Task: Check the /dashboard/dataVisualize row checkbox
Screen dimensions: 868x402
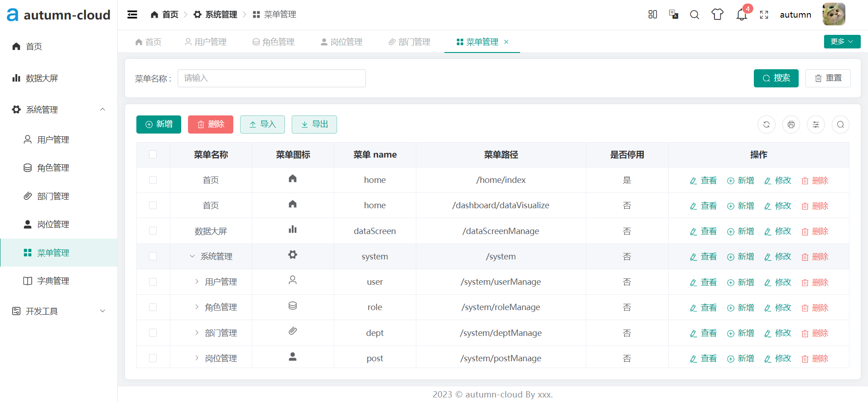Action: click(153, 205)
